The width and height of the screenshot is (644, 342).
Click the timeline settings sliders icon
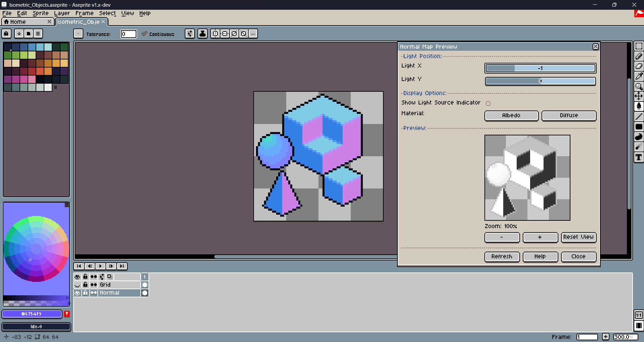pyautogui.click(x=102, y=277)
